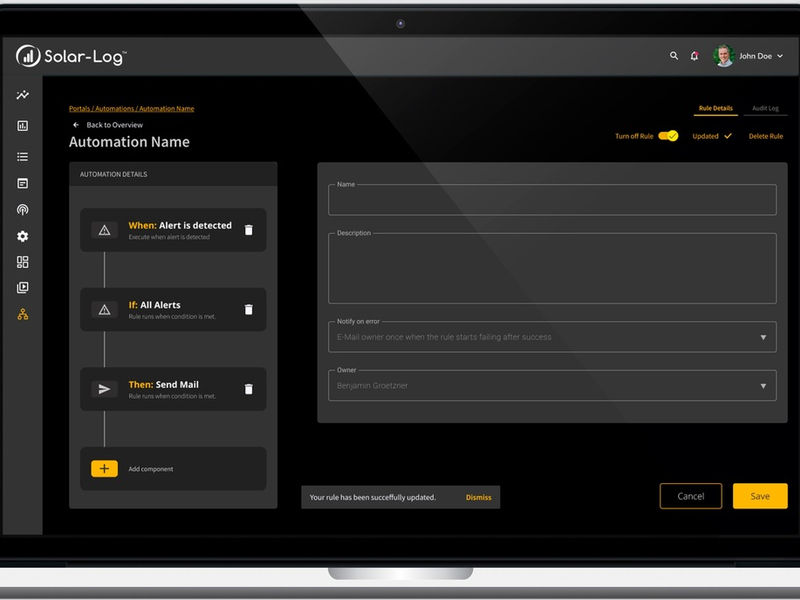The height and width of the screenshot is (600, 800).
Task: Click into the Name input field
Action: 552,200
